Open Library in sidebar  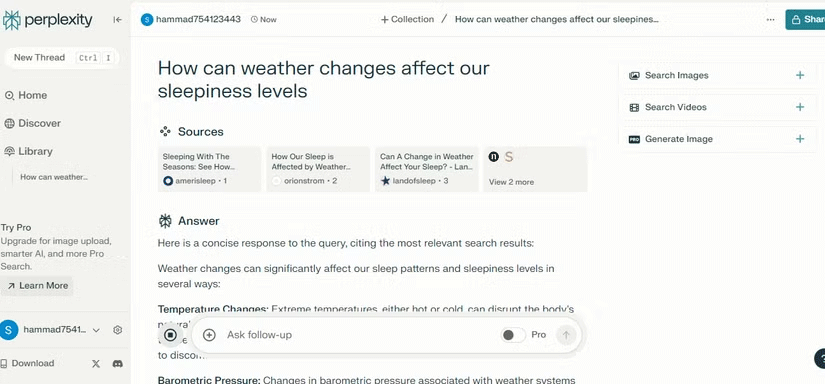pyautogui.click(x=29, y=151)
